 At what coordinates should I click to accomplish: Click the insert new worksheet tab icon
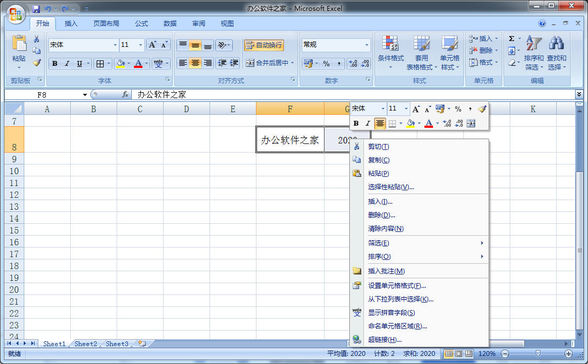point(142,344)
